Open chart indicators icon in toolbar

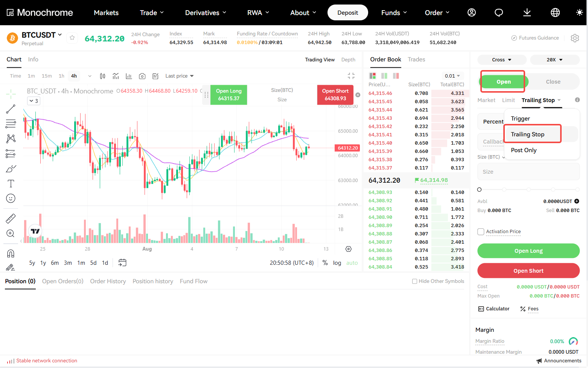(x=116, y=76)
